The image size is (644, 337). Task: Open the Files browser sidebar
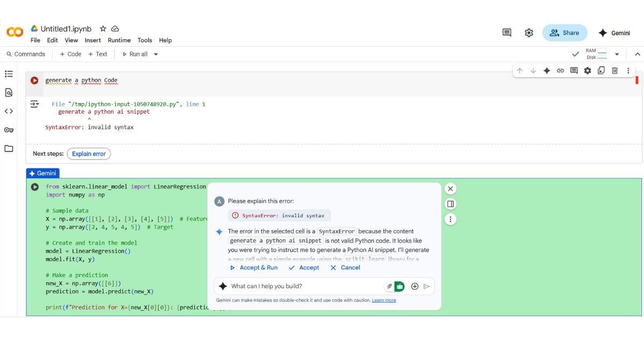[x=9, y=149]
